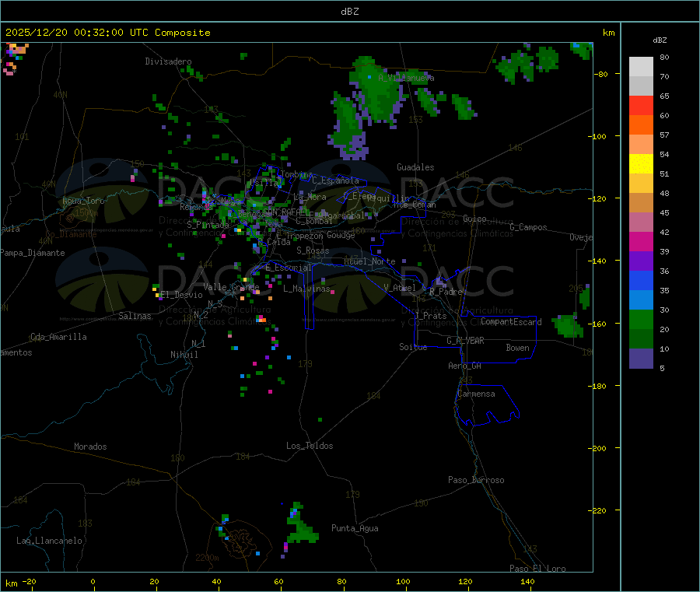This screenshot has height=592, width=700.
Task: Click the Salinas map label
Action: (x=135, y=316)
